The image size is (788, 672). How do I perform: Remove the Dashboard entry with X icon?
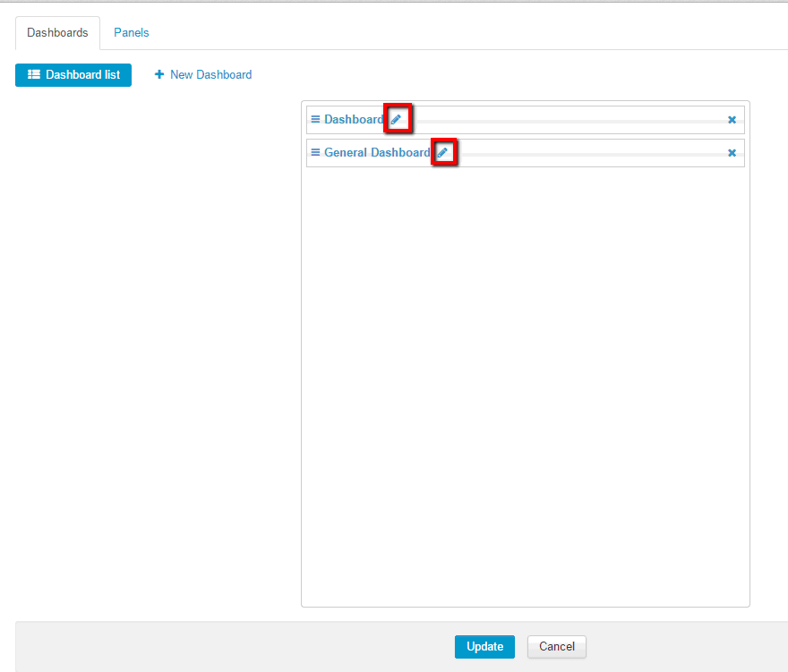[x=732, y=120]
